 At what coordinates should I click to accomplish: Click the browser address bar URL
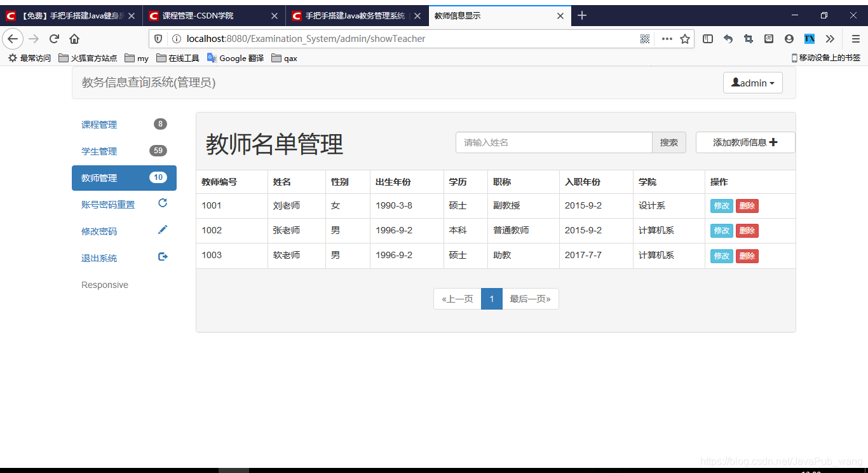[306, 39]
